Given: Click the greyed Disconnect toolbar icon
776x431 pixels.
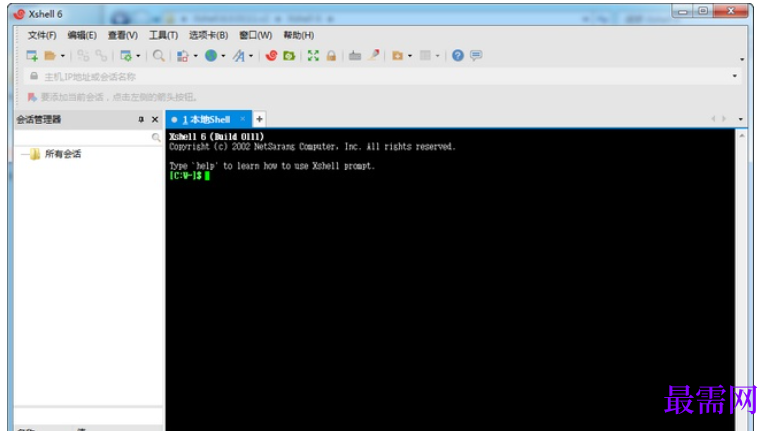Looking at the screenshot, I should click(x=101, y=56).
